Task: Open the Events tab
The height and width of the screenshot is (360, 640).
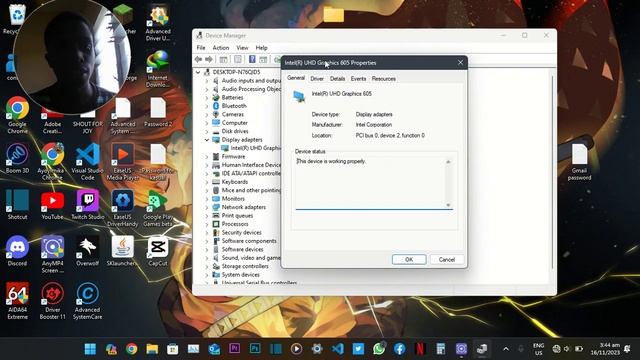Action: pyautogui.click(x=358, y=79)
